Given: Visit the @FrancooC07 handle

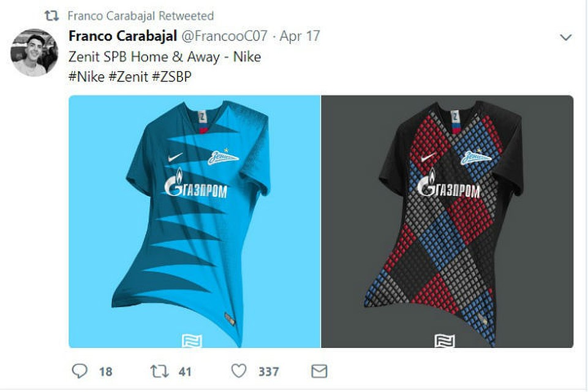Looking at the screenshot, I should (224, 36).
